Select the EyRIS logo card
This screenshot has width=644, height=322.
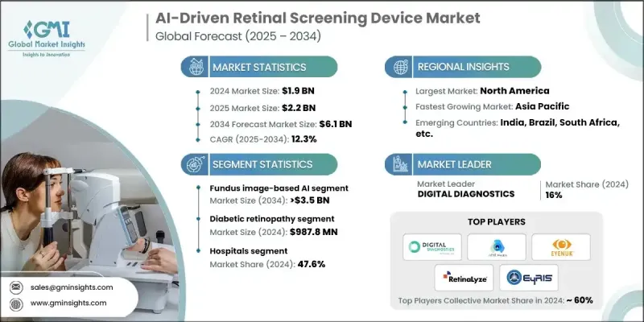(x=528, y=278)
